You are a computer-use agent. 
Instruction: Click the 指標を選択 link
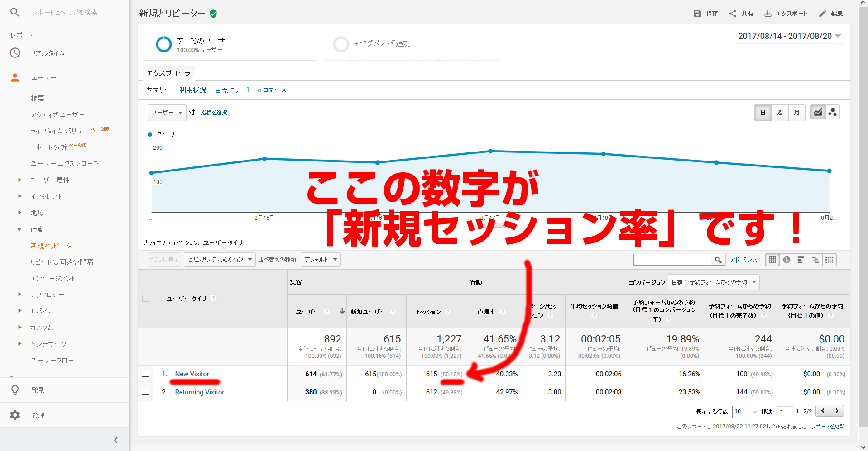(214, 113)
